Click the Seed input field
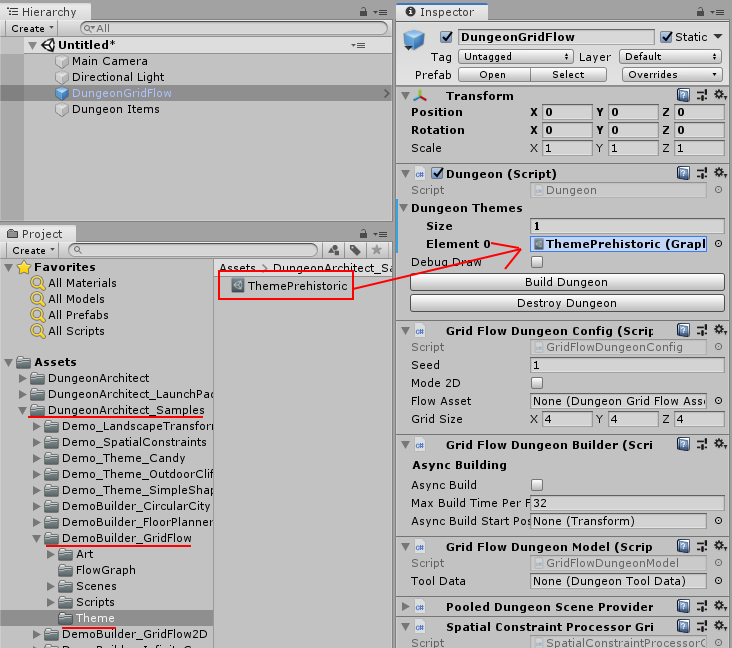 [627, 365]
